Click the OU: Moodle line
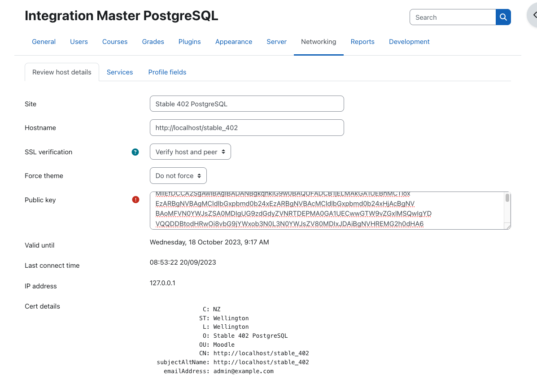 coord(217,345)
